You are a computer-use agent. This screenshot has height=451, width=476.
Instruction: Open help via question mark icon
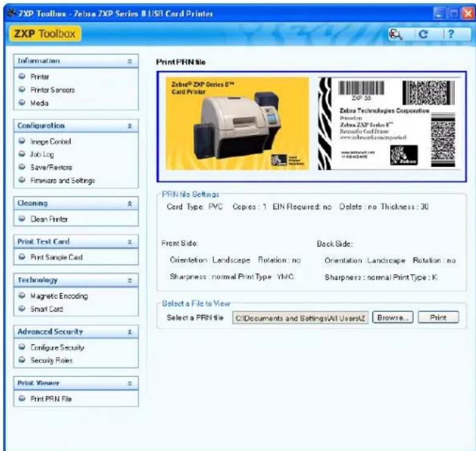tap(451, 34)
